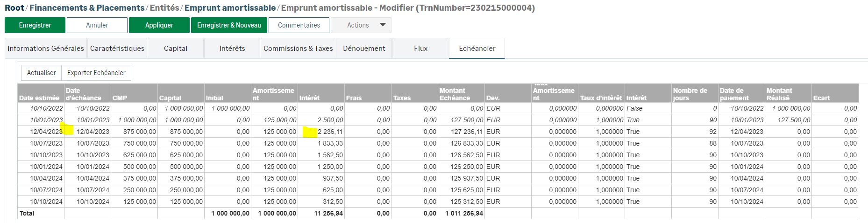Open Financements & Placements breadcrumb link

pos(87,8)
